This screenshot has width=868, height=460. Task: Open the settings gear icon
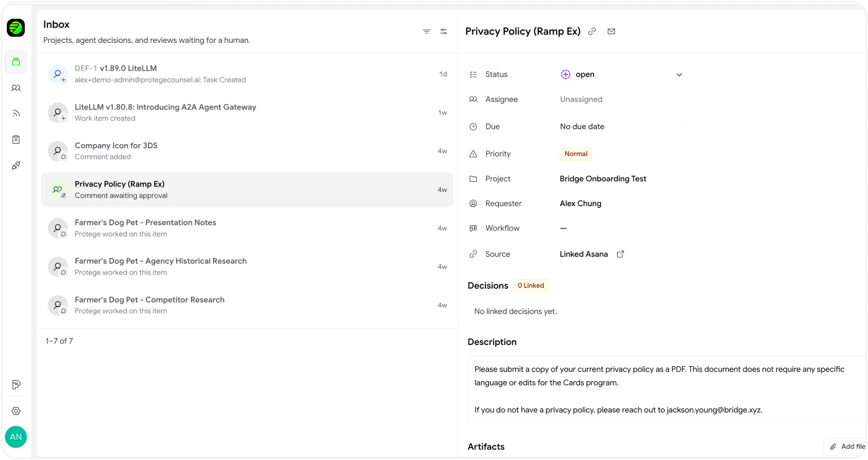[16, 411]
